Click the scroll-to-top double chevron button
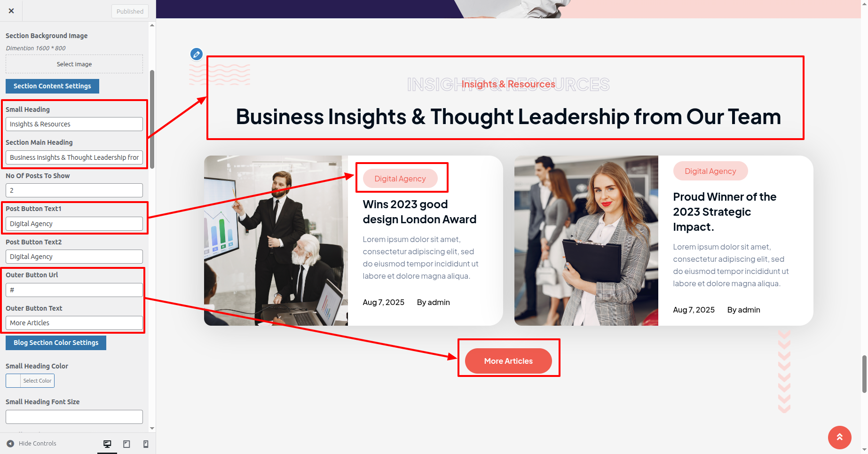The image size is (868, 454). (x=839, y=437)
